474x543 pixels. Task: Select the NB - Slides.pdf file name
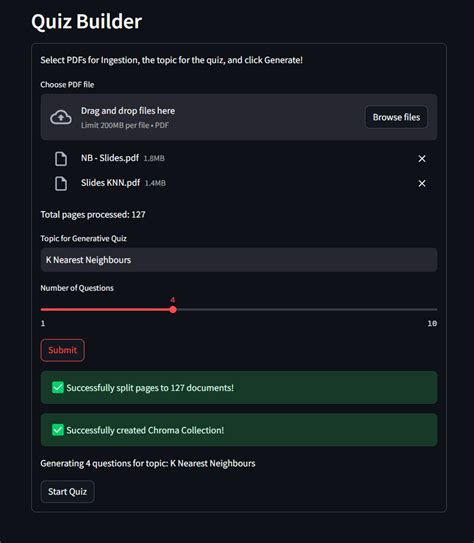coord(110,158)
